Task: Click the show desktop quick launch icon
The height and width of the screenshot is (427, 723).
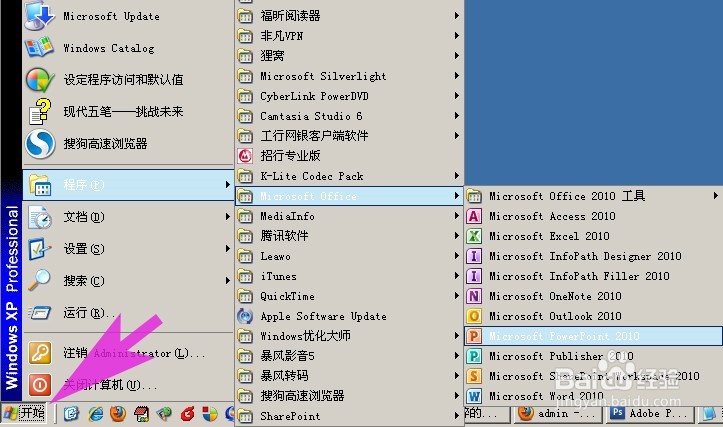Action: (71, 414)
